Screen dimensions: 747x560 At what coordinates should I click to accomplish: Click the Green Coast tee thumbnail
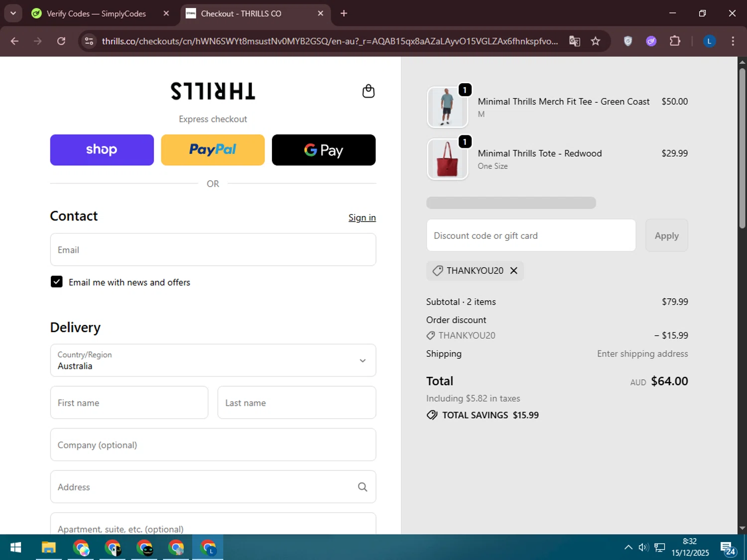tap(447, 107)
